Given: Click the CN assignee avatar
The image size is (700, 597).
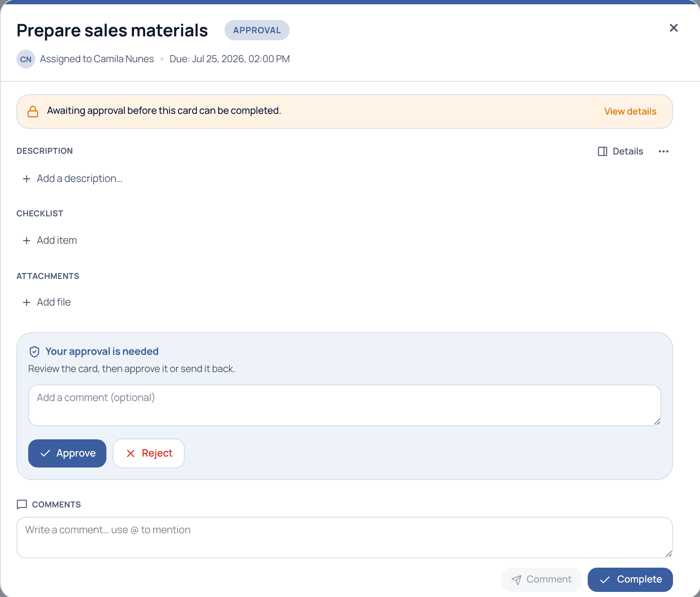Looking at the screenshot, I should pyautogui.click(x=26, y=59).
